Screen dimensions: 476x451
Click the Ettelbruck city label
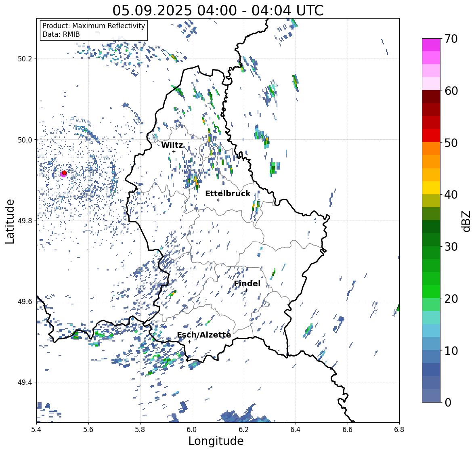(228, 194)
